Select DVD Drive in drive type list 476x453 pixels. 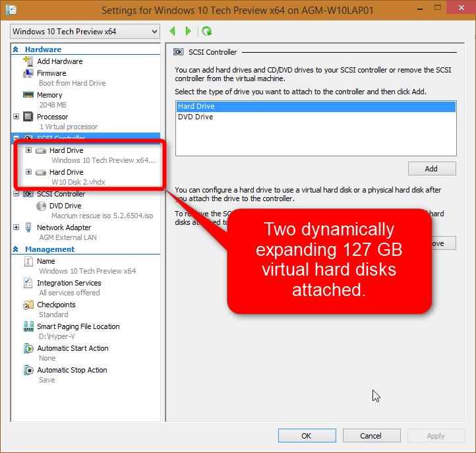click(x=316, y=117)
